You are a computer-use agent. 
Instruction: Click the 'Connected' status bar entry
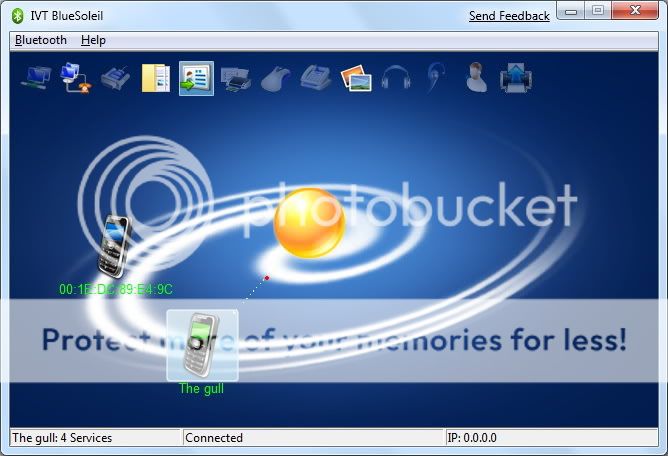[214, 438]
